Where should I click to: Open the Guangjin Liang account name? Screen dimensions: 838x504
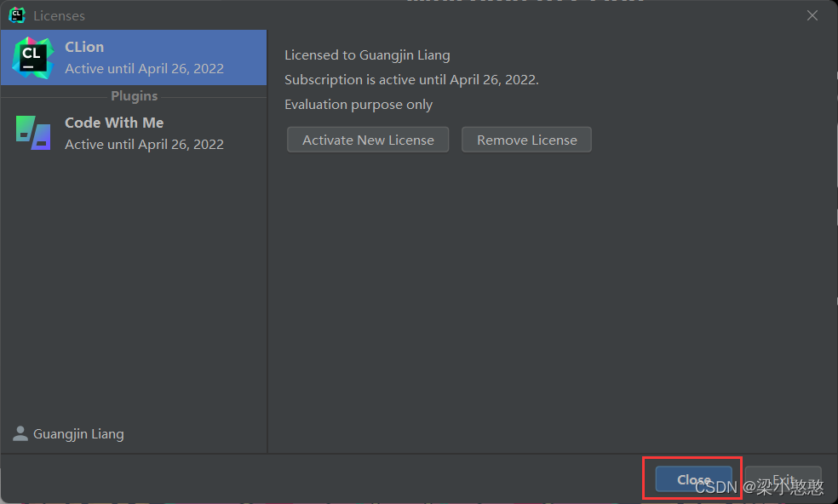pos(78,434)
